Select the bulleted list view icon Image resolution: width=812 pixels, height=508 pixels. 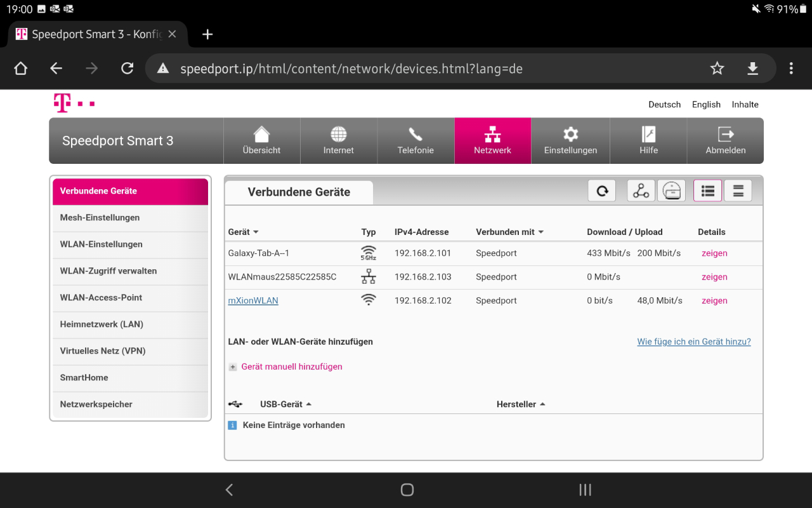(x=707, y=191)
